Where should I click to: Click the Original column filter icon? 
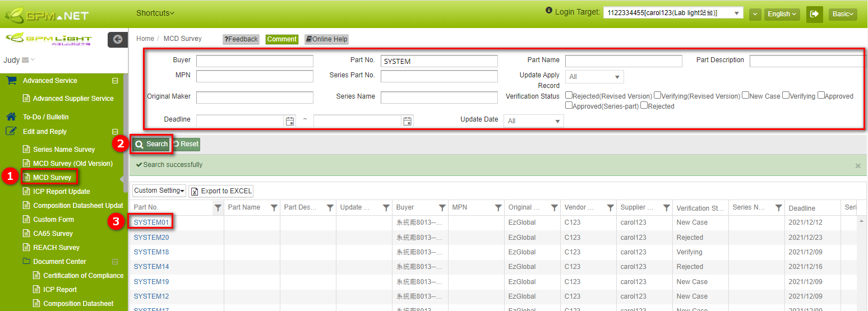(x=554, y=208)
